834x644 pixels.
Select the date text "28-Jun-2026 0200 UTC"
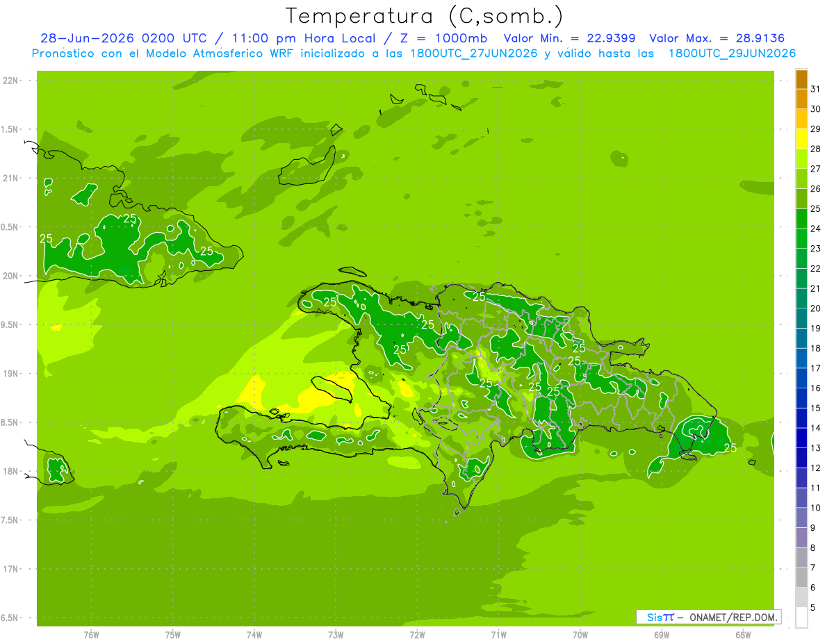pos(124,38)
